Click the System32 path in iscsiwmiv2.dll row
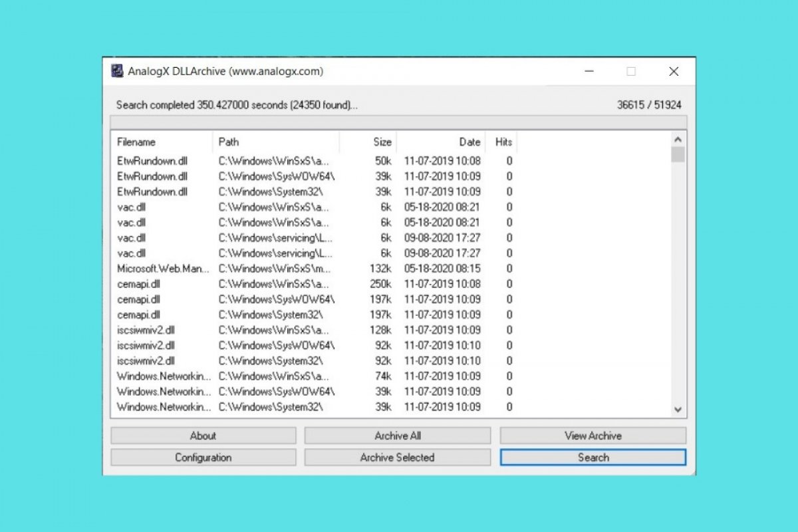798x532 pixels. point(271,360)
